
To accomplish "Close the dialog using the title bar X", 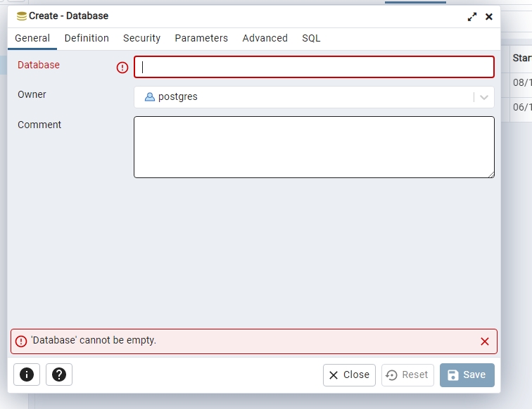I will coord(489,16).
